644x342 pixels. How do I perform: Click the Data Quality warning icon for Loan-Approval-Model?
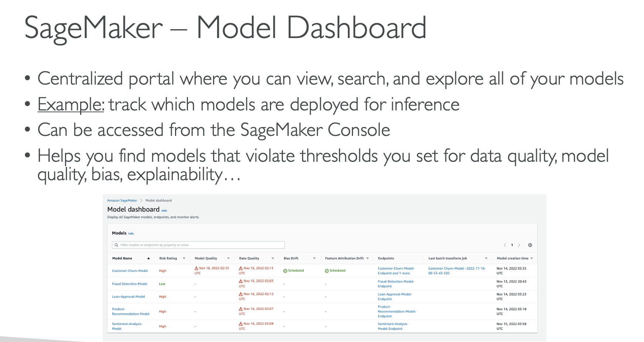[x=241, y=294]
